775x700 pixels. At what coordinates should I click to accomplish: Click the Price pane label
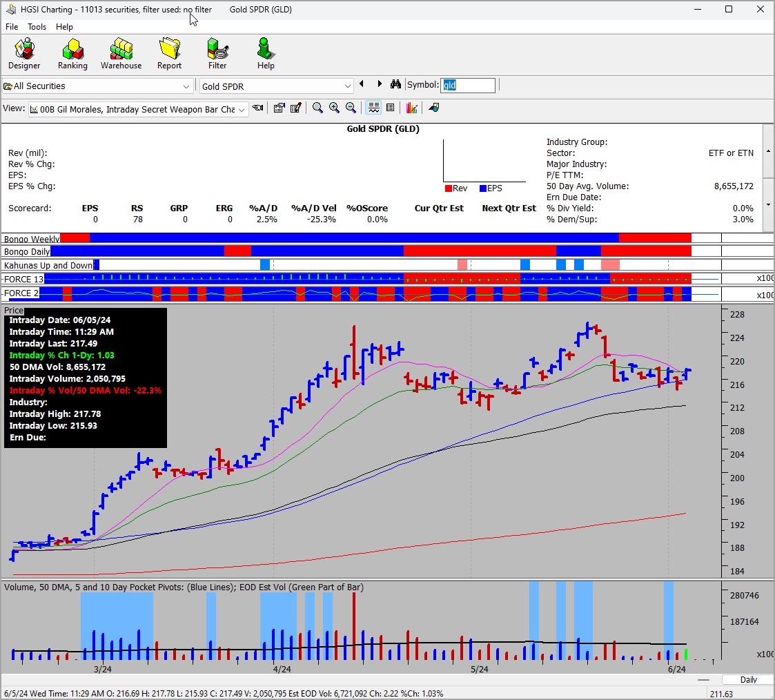[x=13, y=311]
